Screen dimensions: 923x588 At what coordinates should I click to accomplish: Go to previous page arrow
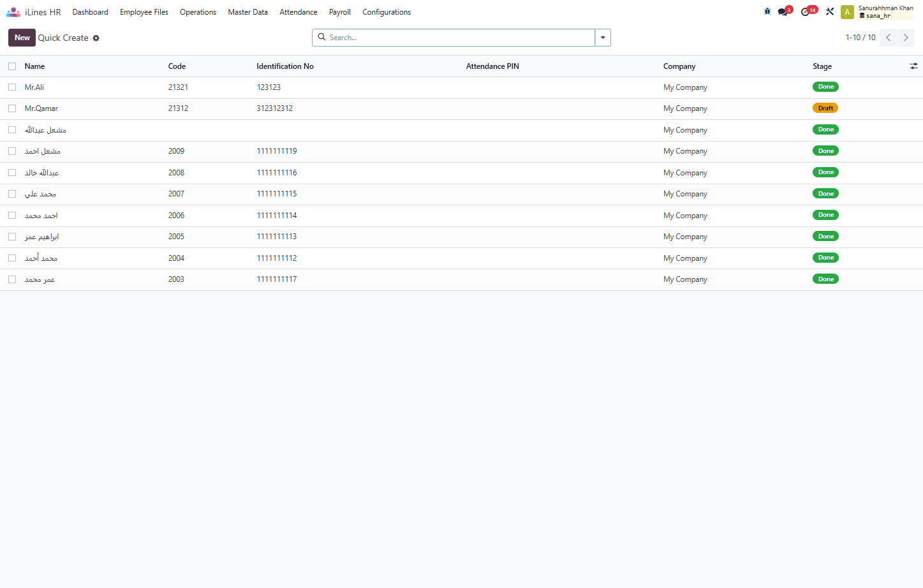click(889, 38)
